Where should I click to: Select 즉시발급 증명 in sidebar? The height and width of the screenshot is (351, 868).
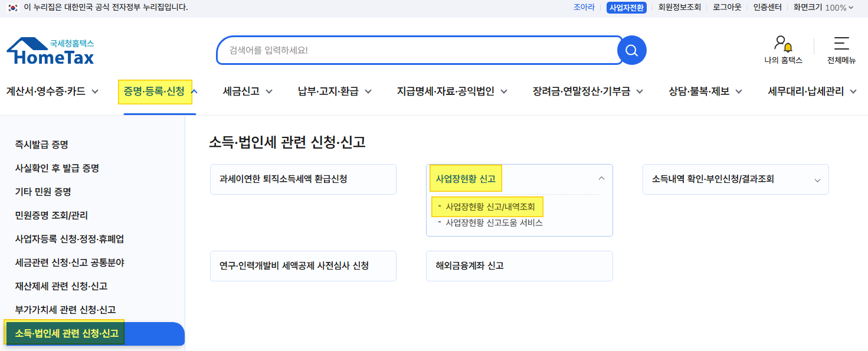tap(41, 145)
